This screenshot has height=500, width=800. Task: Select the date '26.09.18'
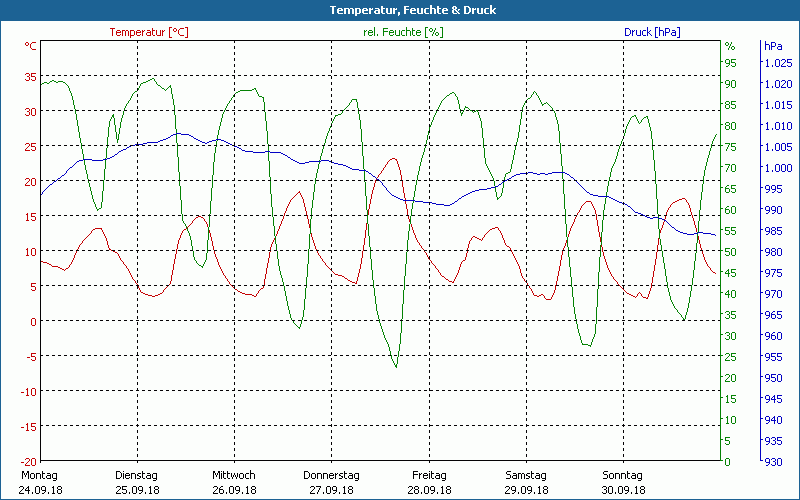(234, 490)
